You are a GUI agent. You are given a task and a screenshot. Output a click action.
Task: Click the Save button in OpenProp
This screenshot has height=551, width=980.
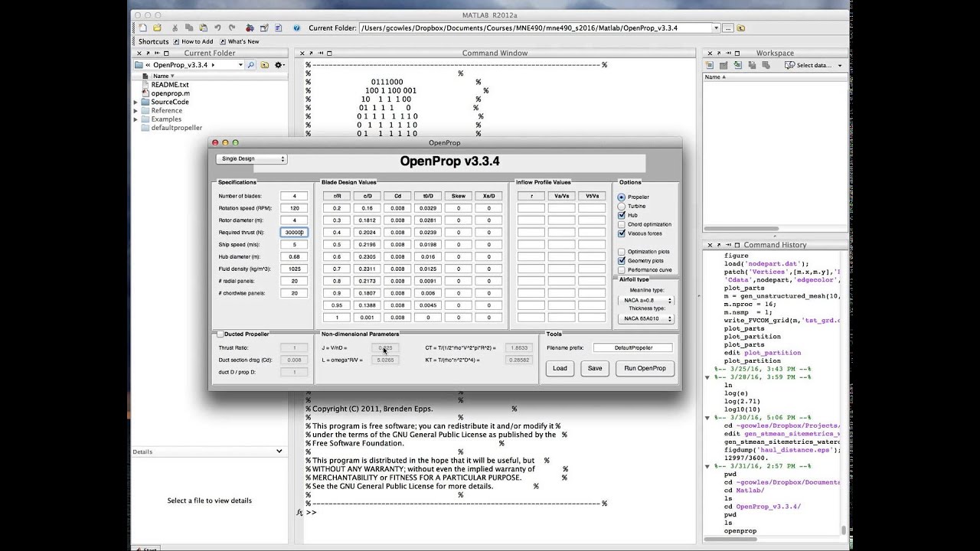(x=595, y=368)
